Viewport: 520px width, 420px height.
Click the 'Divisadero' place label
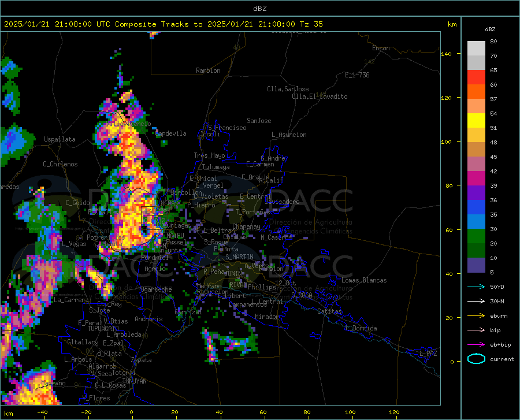[282, 202]
